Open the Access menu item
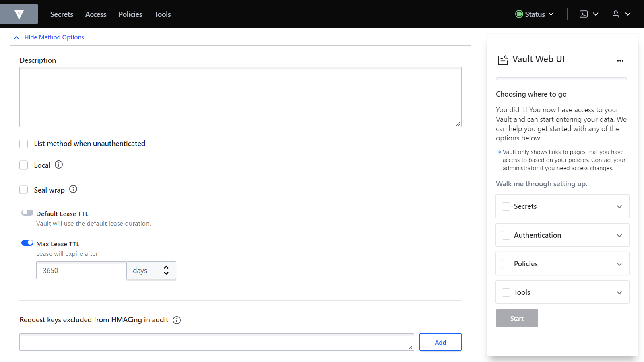Viewport: 644px width, 362px height. click(x=96, y=14)
